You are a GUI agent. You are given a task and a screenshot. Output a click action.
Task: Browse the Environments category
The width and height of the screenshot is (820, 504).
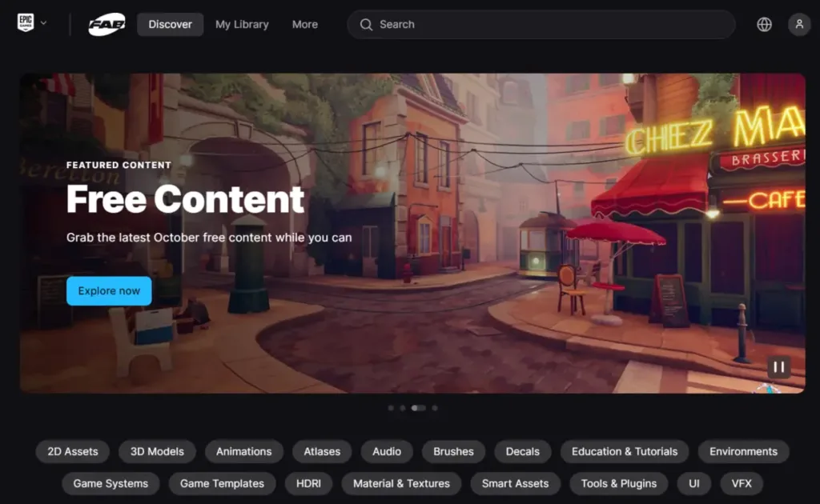point(743,451)
